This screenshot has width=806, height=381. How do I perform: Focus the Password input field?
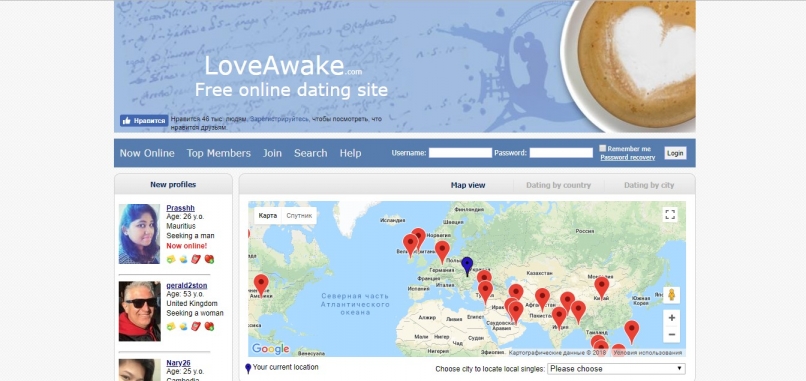(561, 153)
